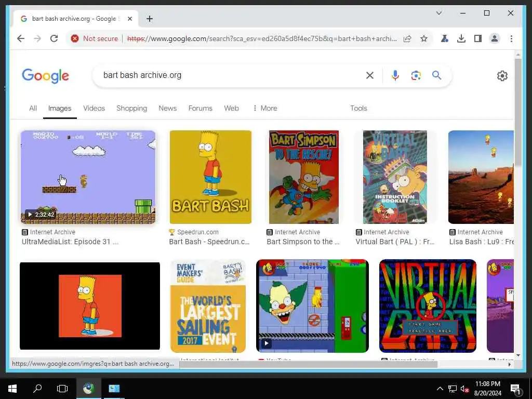
Task: Open the yellow BART BASH image
Action: pos(211,177)
